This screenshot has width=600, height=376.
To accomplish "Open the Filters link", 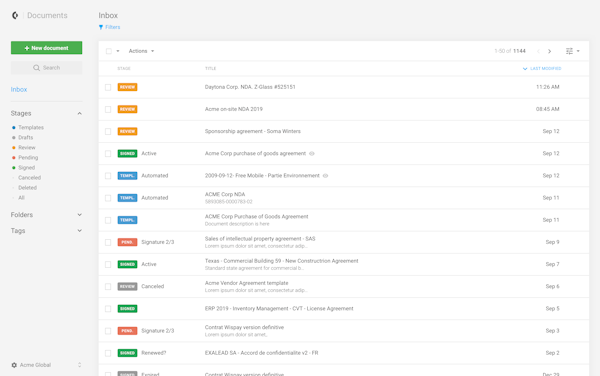I will (112, 27).
